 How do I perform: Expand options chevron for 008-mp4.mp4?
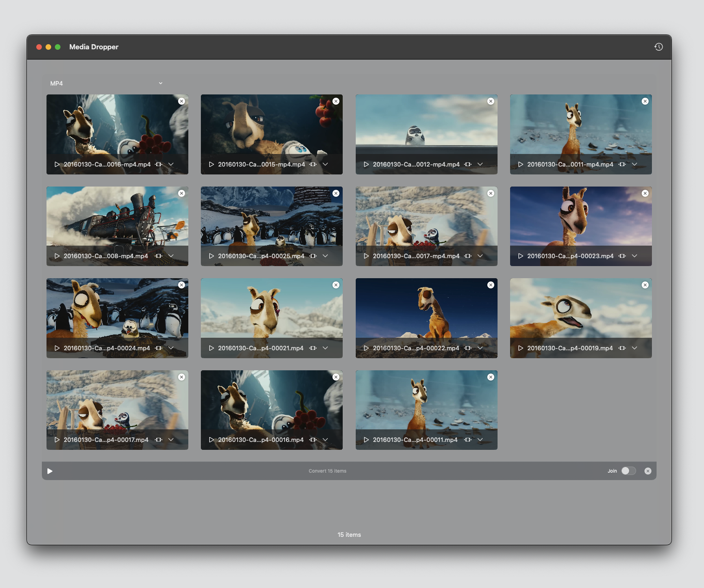(x=171, y=256)
